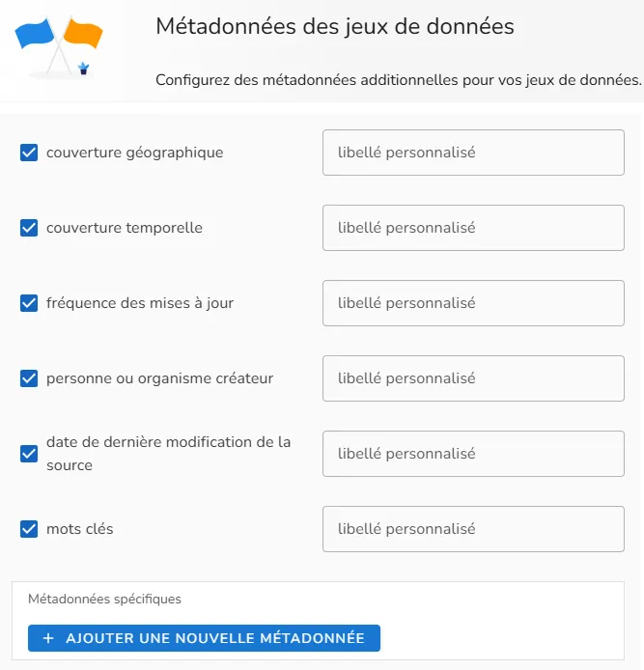Click label field for personne ou organisme créateur
The width and height of the screenshot is (644, 670).
coord(473,378)
